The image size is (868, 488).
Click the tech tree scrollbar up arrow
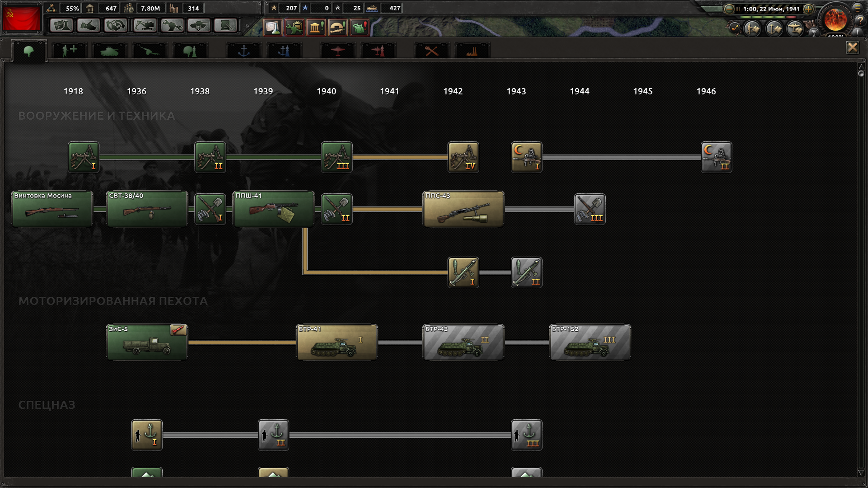click(861, 66)
